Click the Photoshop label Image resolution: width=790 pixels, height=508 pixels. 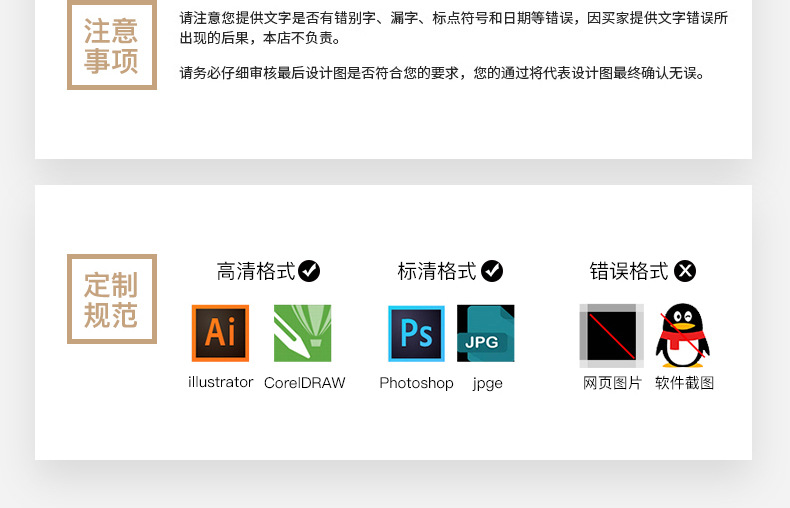click(417, 383)
